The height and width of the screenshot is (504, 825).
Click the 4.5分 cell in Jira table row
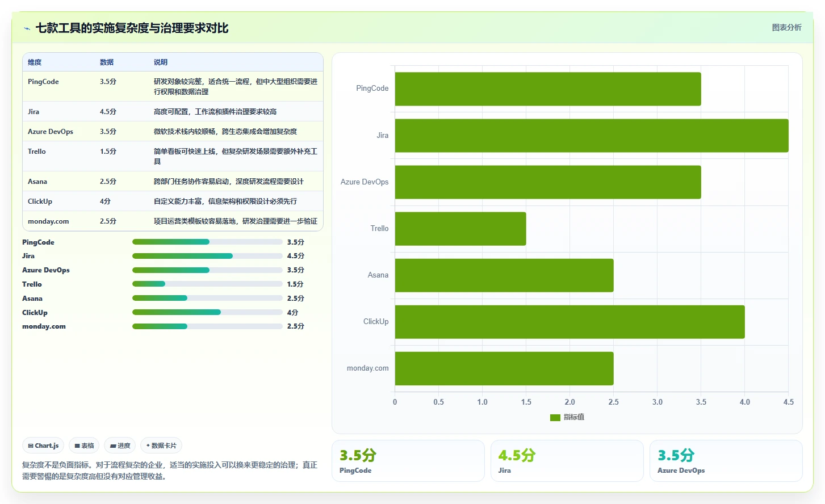coord(108,112)
